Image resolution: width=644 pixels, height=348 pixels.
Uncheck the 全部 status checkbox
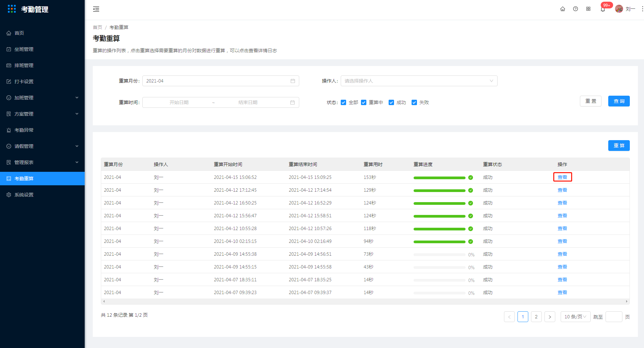point(343,102)
